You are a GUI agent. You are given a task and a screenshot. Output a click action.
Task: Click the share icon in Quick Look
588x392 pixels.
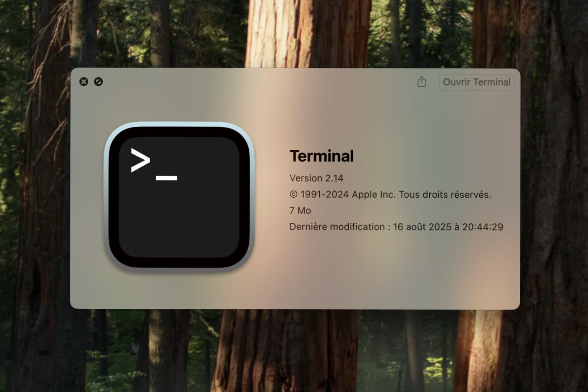(422, 82)
